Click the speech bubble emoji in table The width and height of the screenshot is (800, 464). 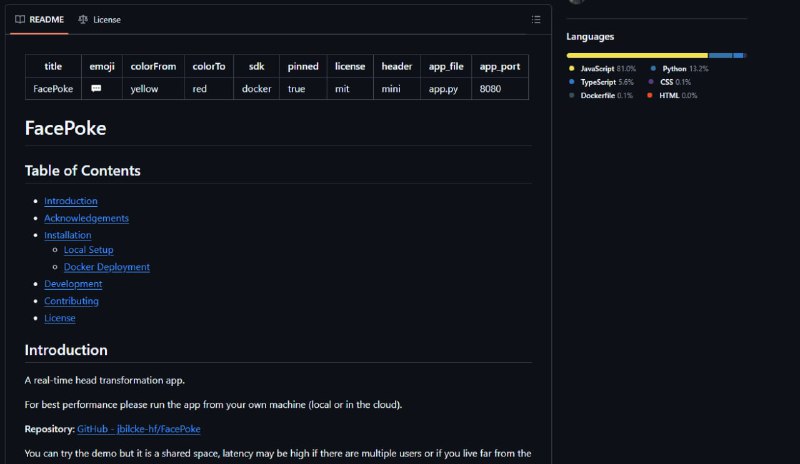(96, 88)
